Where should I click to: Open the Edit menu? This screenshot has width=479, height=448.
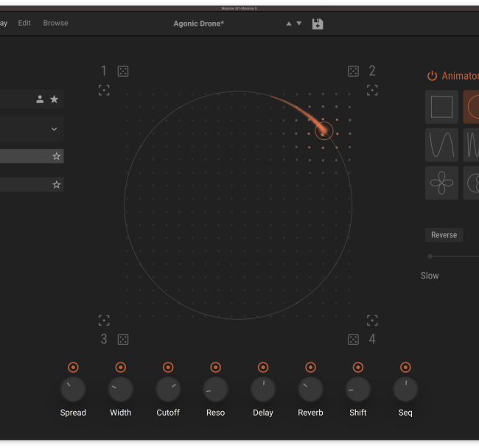coord(24,23)
